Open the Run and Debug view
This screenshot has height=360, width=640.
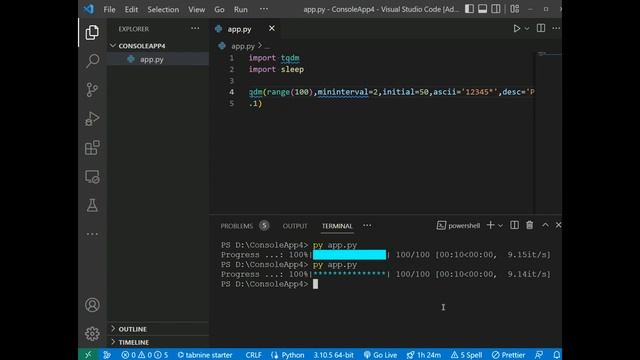pos(92,119)
